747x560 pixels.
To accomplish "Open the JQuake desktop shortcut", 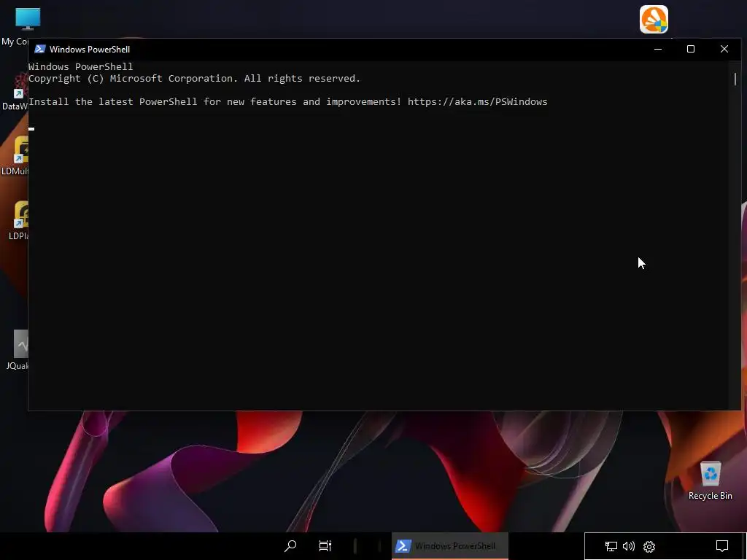I will [21, 343].
